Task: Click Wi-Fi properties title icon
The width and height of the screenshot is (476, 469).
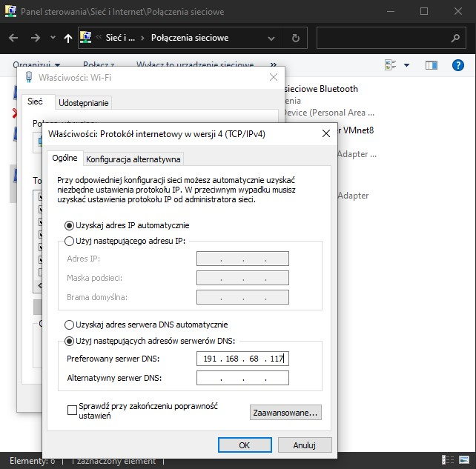Action: pyautogui.click(x=29, y=77)
